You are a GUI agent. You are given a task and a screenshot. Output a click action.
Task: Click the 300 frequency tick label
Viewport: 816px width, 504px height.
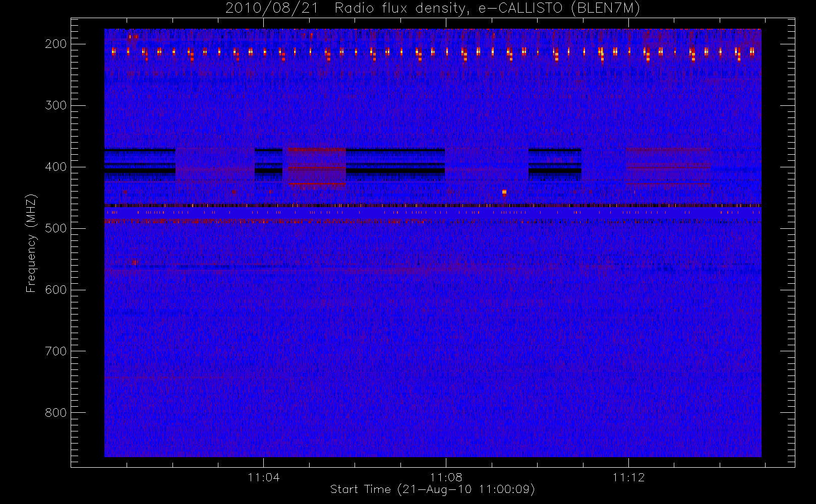tap(56, 105)
